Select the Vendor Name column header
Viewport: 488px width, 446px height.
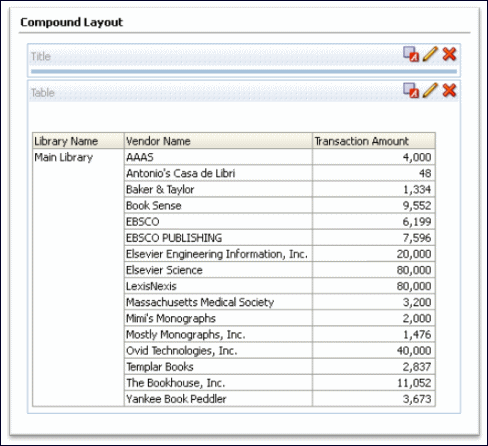click(218, 141)
